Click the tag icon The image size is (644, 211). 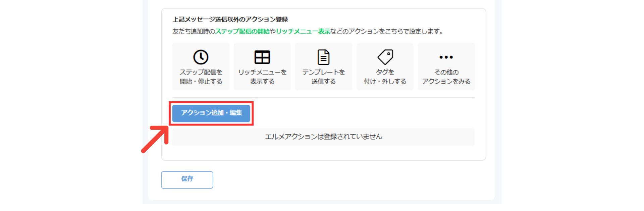[385, 57]
